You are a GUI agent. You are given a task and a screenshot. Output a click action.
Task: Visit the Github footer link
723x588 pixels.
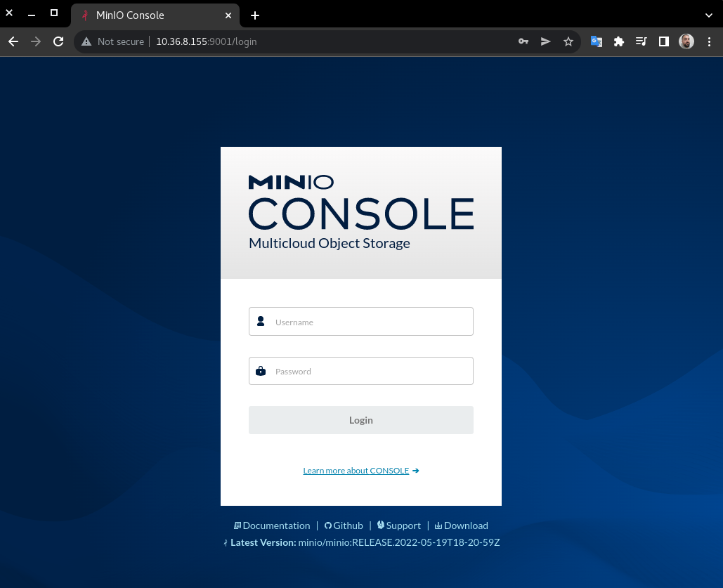pos(347,525)
